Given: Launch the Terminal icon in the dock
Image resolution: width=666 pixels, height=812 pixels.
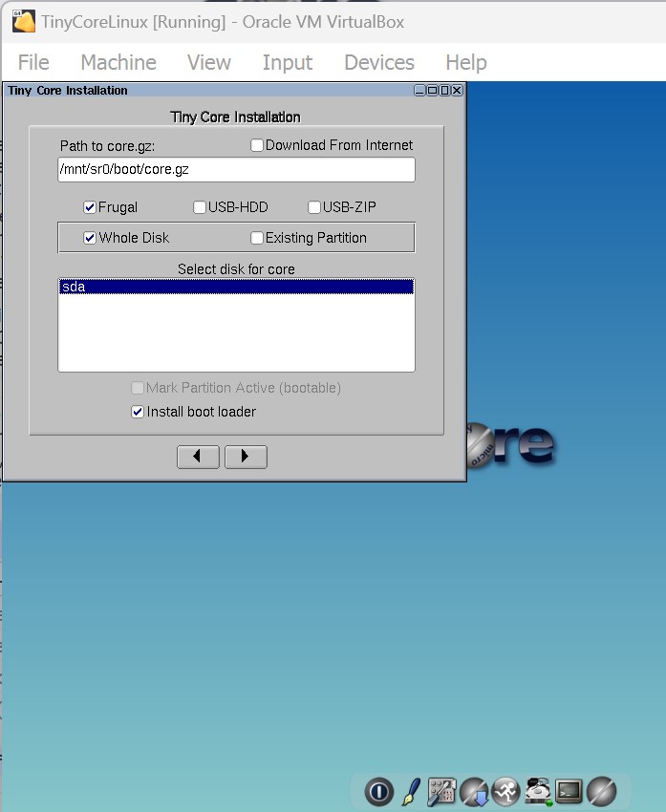Looking at the screenshot, I should point(569,792).
